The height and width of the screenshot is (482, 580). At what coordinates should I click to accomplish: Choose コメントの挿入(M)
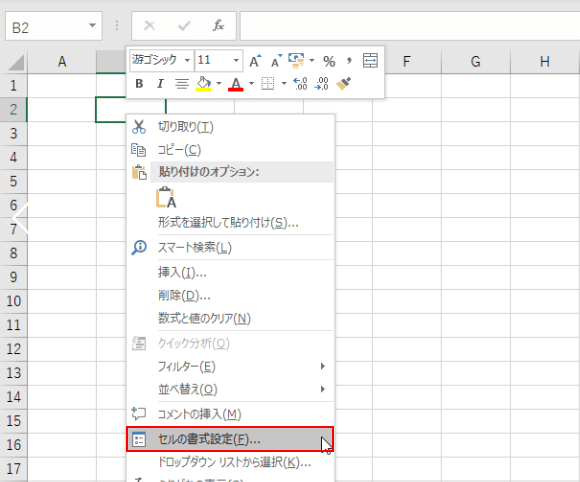(x=230, y=414)
